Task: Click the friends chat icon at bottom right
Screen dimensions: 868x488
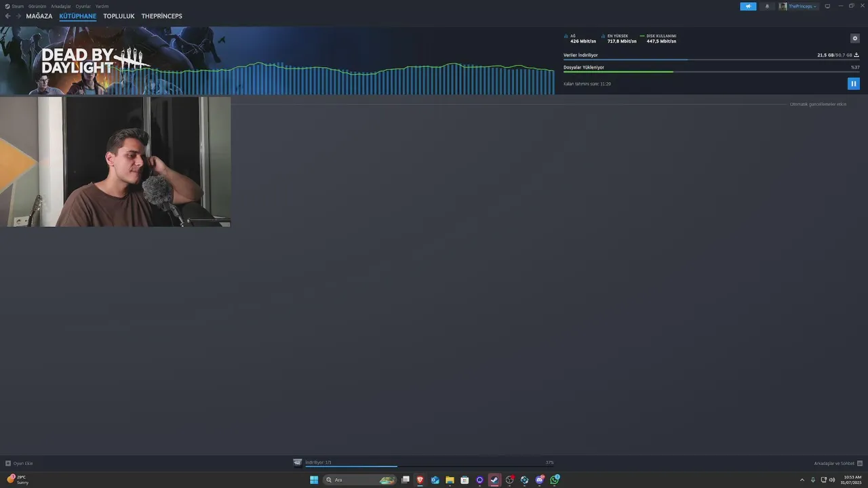Action: click(x=860, y=464)
